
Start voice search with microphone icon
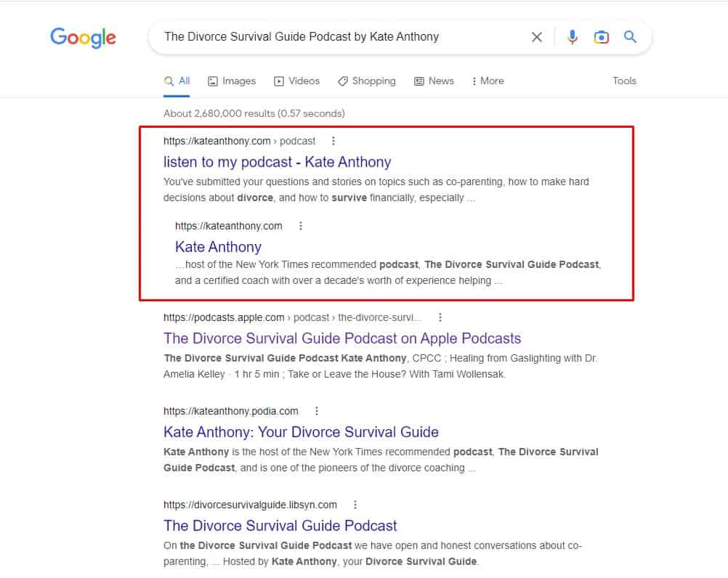click(573, 37)
